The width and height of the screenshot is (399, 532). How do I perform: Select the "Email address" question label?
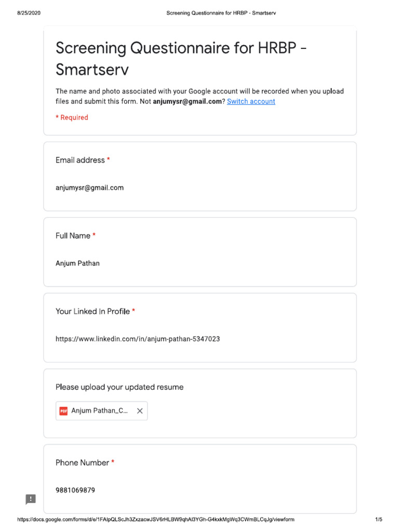coord(80,160)
